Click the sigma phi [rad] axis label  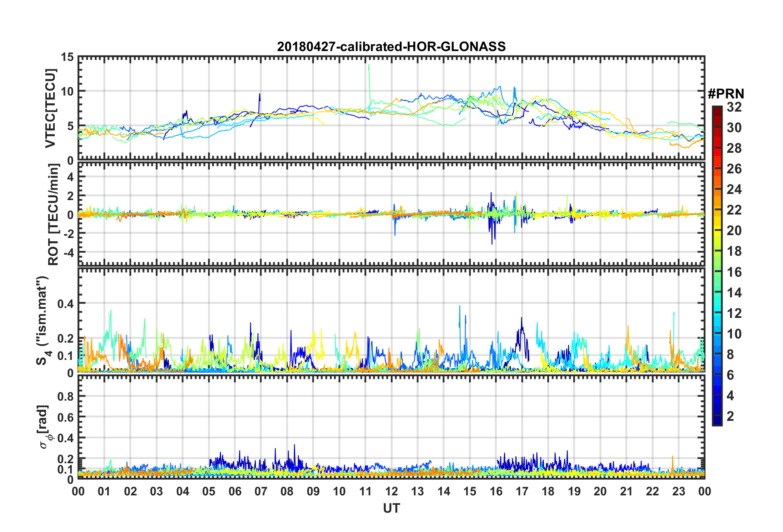click(x=44, y=427)
